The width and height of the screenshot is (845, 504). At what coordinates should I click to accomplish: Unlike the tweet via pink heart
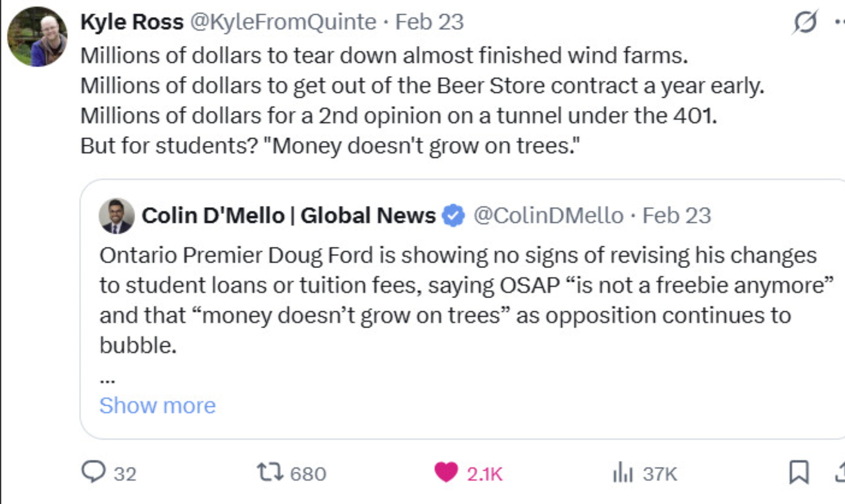[x=446, y=472]
